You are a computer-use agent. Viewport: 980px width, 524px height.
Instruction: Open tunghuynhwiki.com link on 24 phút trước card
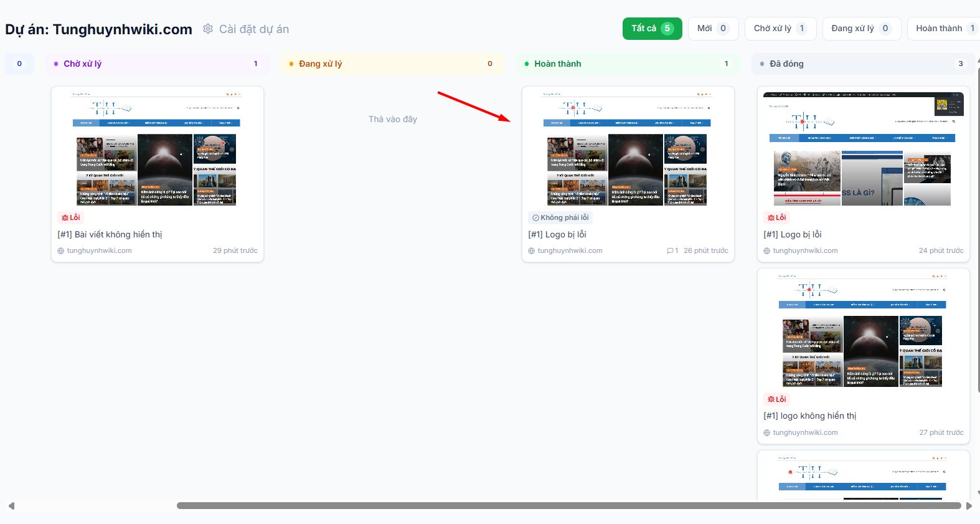point(805,250)
